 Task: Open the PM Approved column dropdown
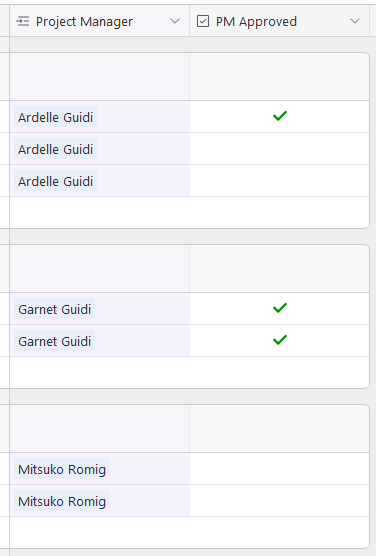(x=355, y=21)
